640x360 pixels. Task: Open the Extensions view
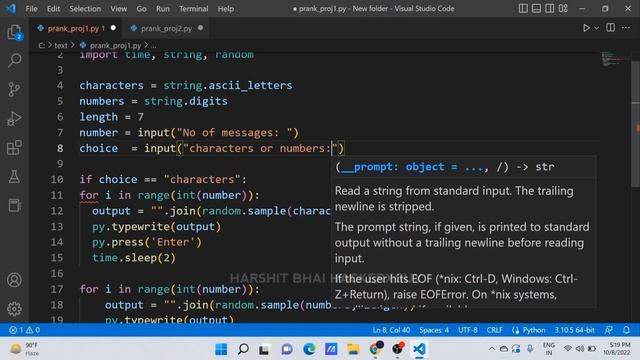coord(14,148)
